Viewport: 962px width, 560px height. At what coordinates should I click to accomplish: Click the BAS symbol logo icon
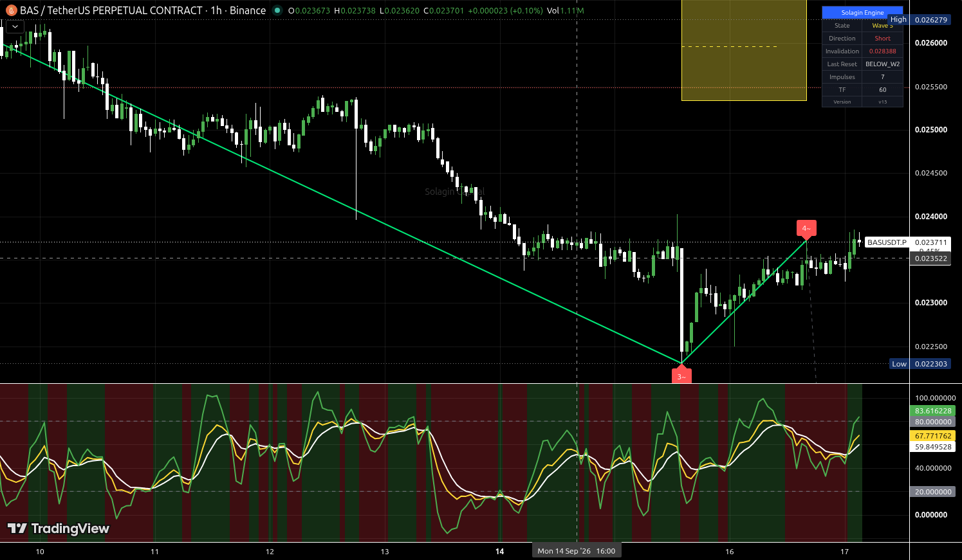11,10
